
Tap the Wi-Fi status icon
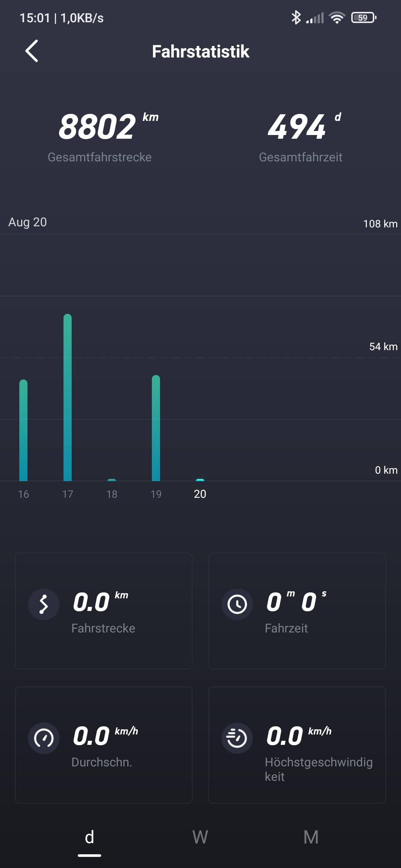click(337, 17)
